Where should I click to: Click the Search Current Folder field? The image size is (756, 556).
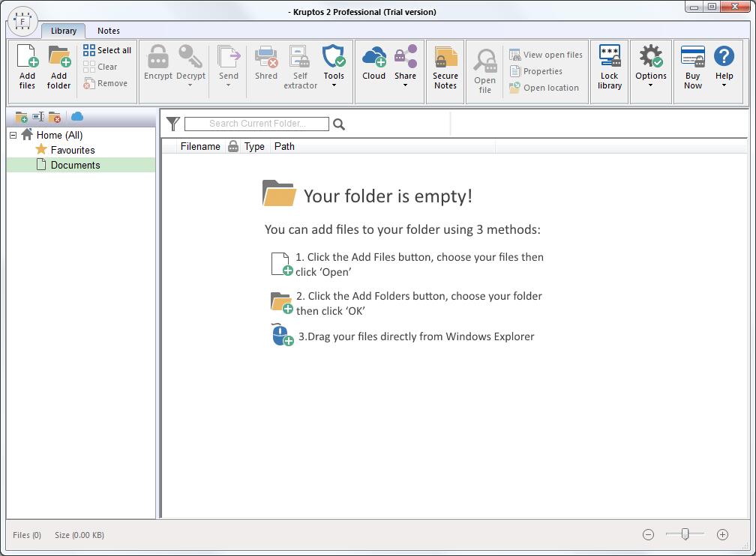256,124
